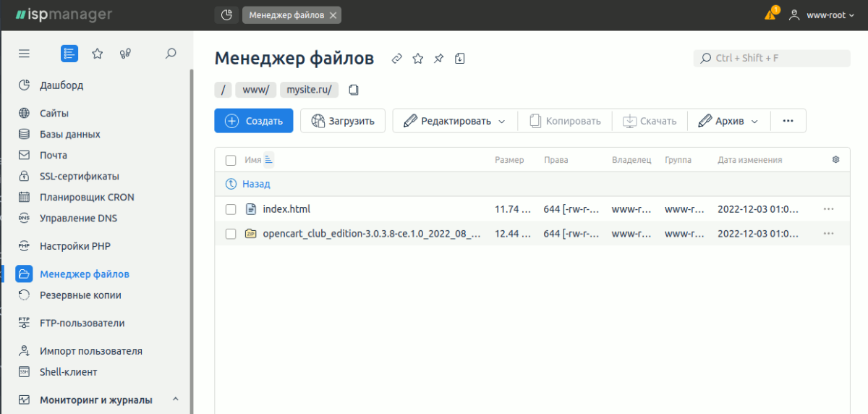Go to Планировщик CRON menu item
This screenshot has height=414, width=868.
87,197
